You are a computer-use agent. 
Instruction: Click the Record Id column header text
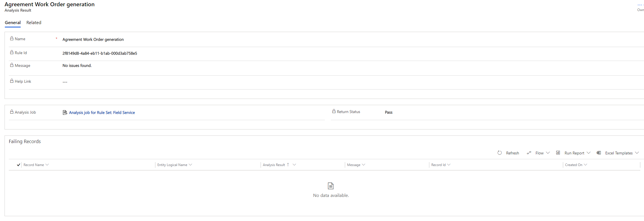(x=438, y=165)
